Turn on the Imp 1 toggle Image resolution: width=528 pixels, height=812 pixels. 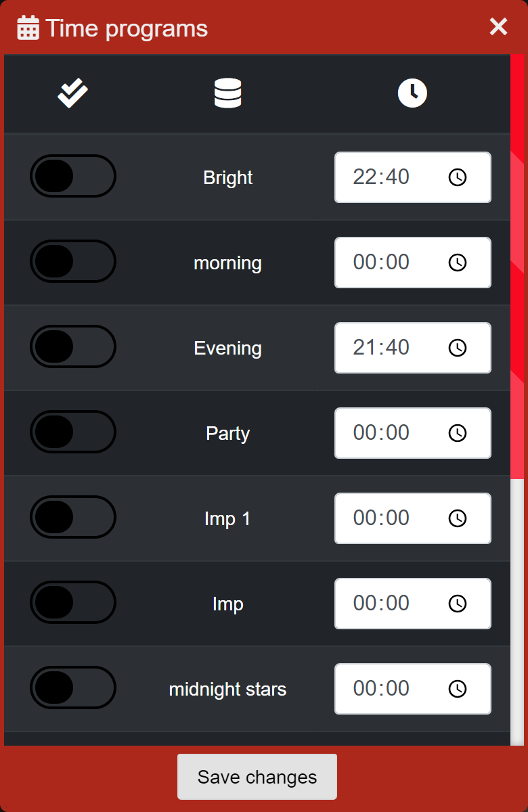(73, 517)
